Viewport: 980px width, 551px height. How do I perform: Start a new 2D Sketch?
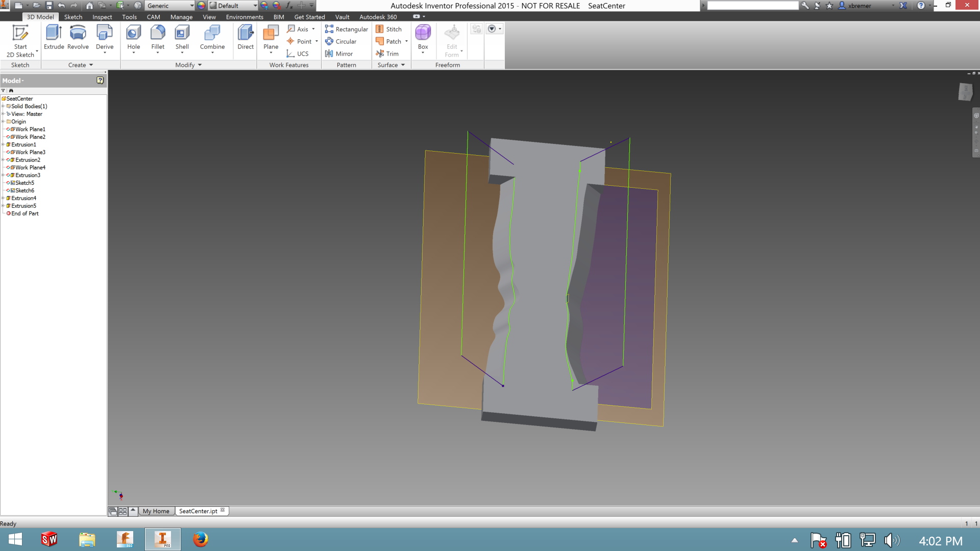(x=20, y=41)
